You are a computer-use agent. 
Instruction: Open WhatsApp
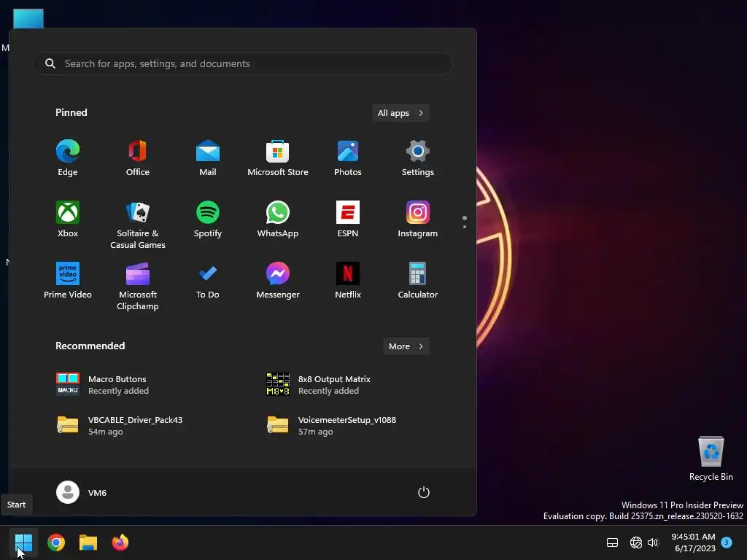pos(278,219)
